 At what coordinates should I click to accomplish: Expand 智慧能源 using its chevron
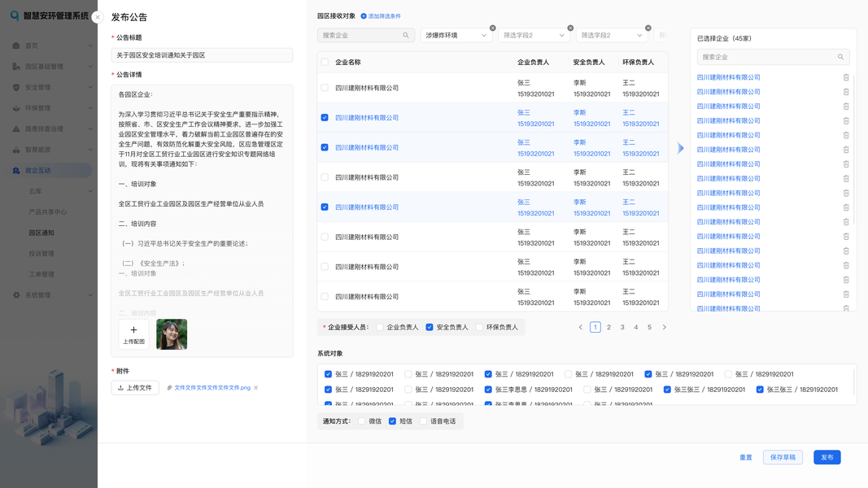[90, 150]
